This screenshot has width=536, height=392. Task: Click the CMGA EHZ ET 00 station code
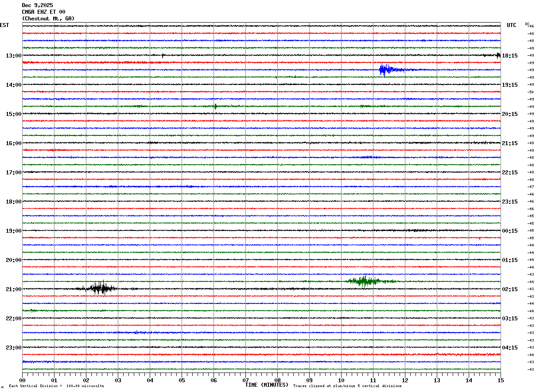pyautogui.click(x=43, y=12)
